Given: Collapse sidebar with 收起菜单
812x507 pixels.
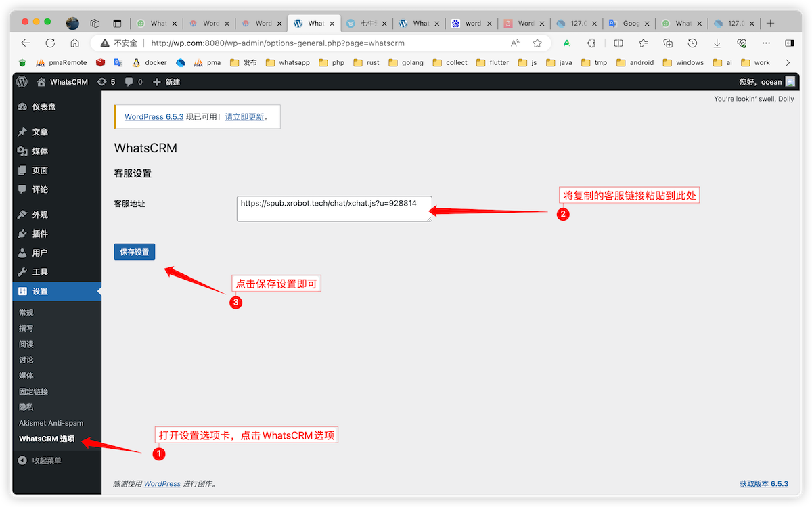Looking at the screenshot, I should pyautogui.click(x=40, y=460).
